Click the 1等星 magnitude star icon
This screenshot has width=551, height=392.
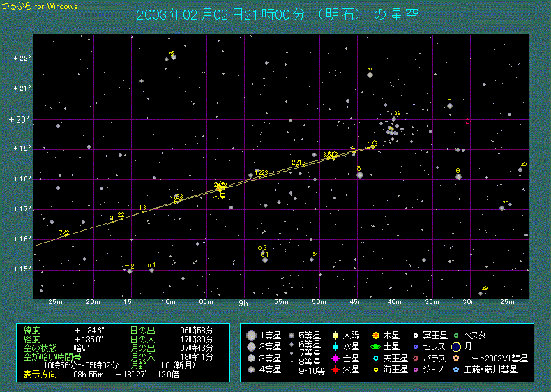[x=252, y=336]
